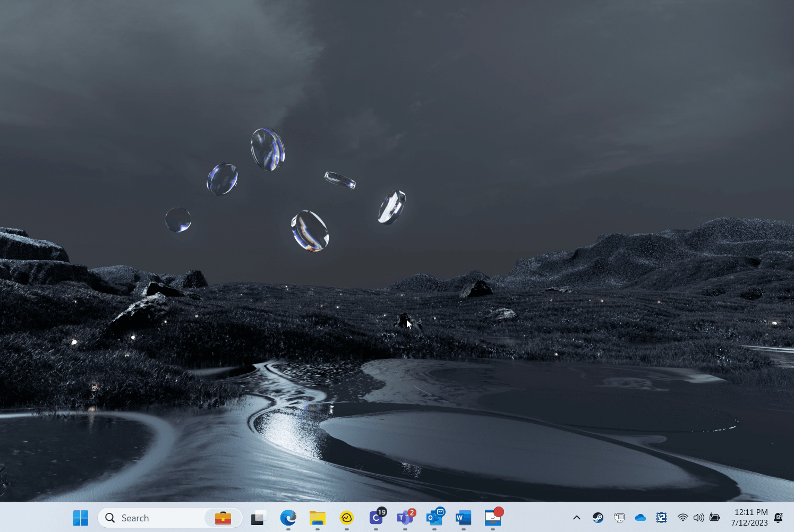
Task: Open the purple C app with 19 badge
Action: pyautogui.click(x=377, y=517)
